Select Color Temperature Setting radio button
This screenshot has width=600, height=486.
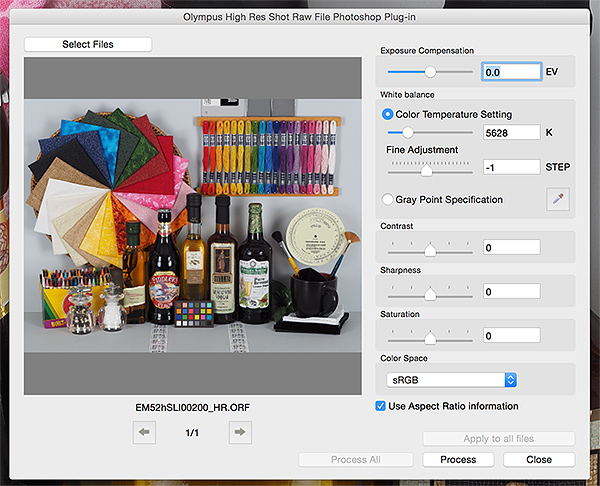[x=388, y=114]
